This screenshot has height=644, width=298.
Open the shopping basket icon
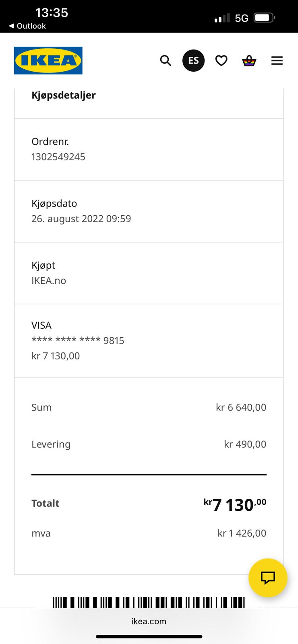[x=249, y=61]
